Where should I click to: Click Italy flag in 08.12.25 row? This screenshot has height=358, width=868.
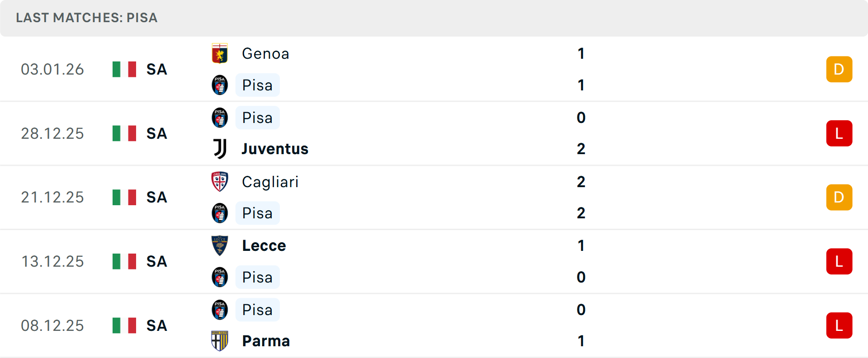[124, 325]
